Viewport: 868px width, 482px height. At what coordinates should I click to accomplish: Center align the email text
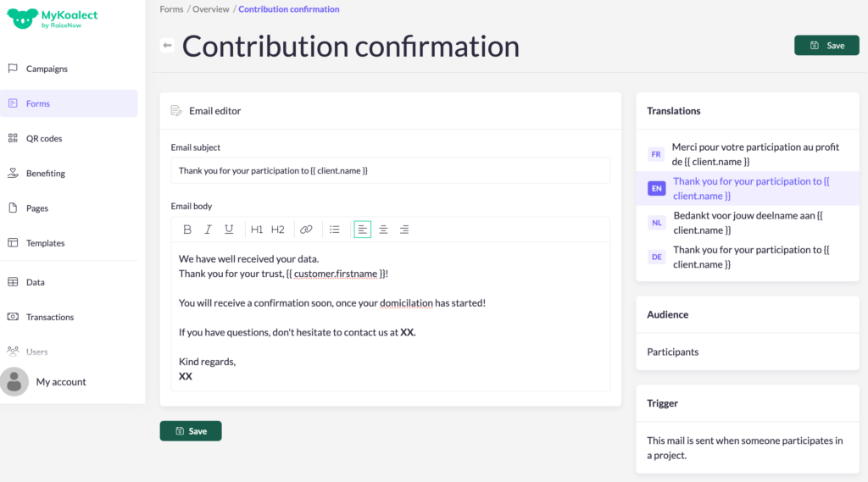pos(383,230)
